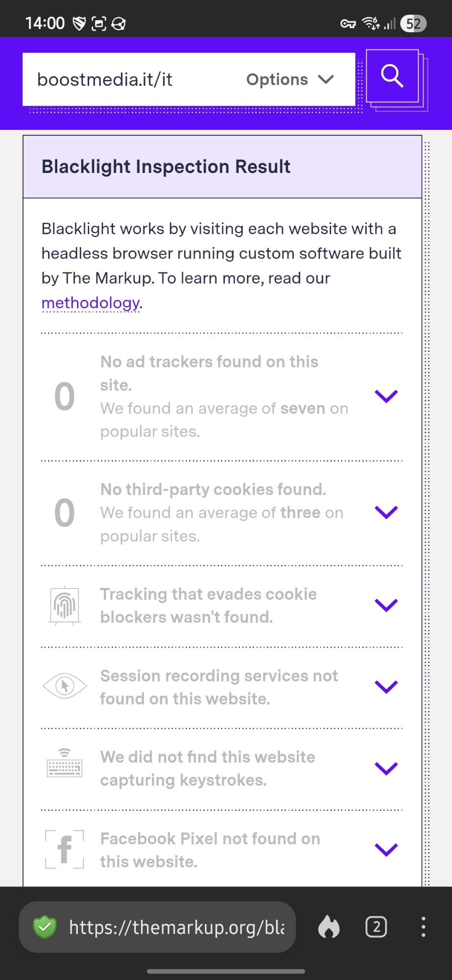Tap the fire button to clear data
Viewport: 452px width, 980px height.
pyautogui.click(x=329, y=927)
